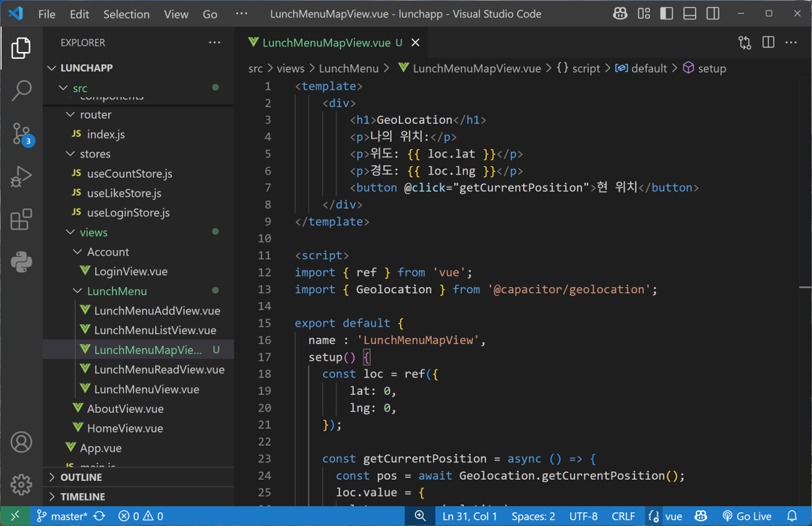Open Explorer Views and More Actions ellipsis
The width and height of the screenshot is (812, 526).
(x=214, y=43)
